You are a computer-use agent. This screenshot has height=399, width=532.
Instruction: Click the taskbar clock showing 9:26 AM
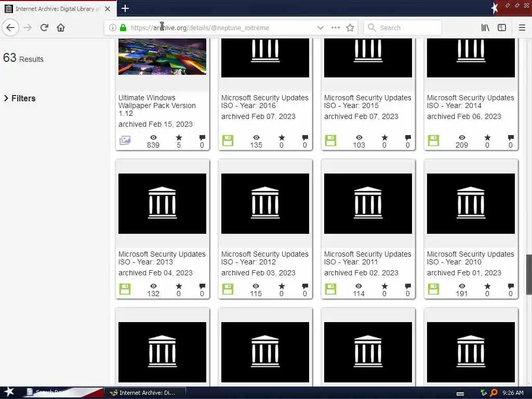coord(513,393)
